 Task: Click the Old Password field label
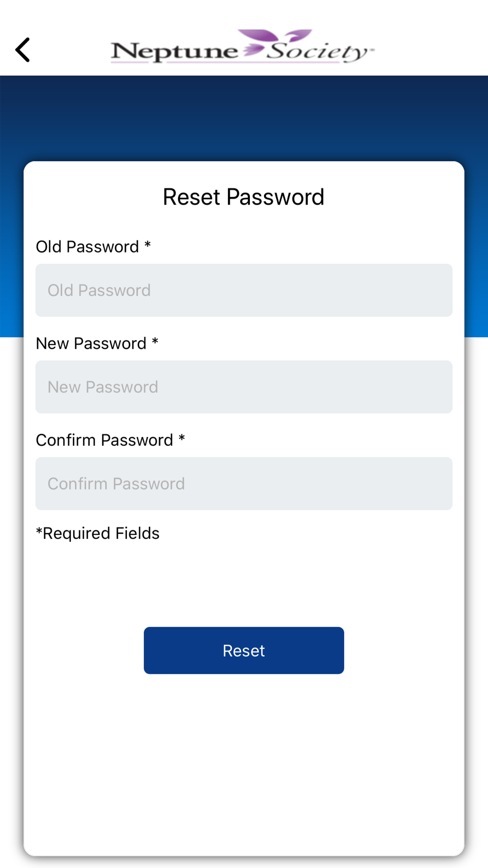click(87, 247)
